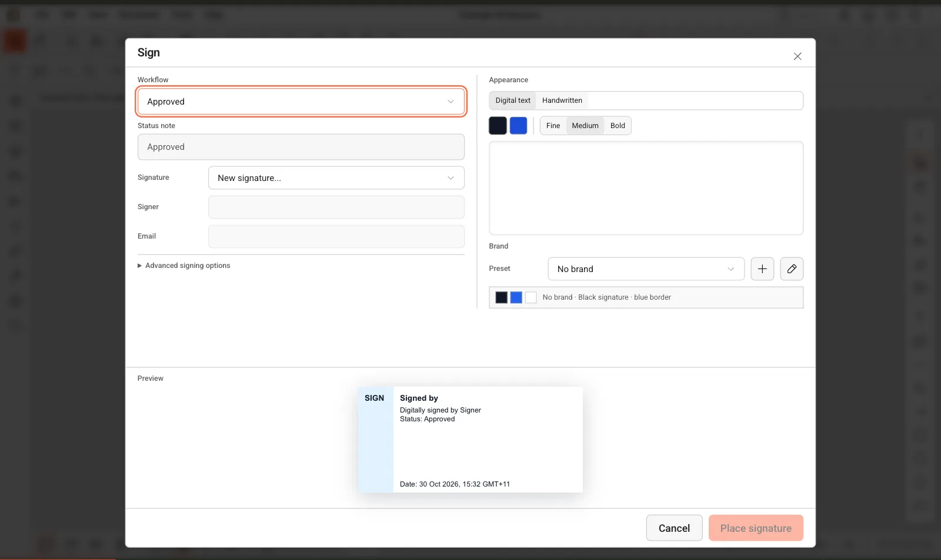The image size is (941, 560).
Task: Open the Signature dropdown 'New signature...'
Action: [x=336, y=178]
